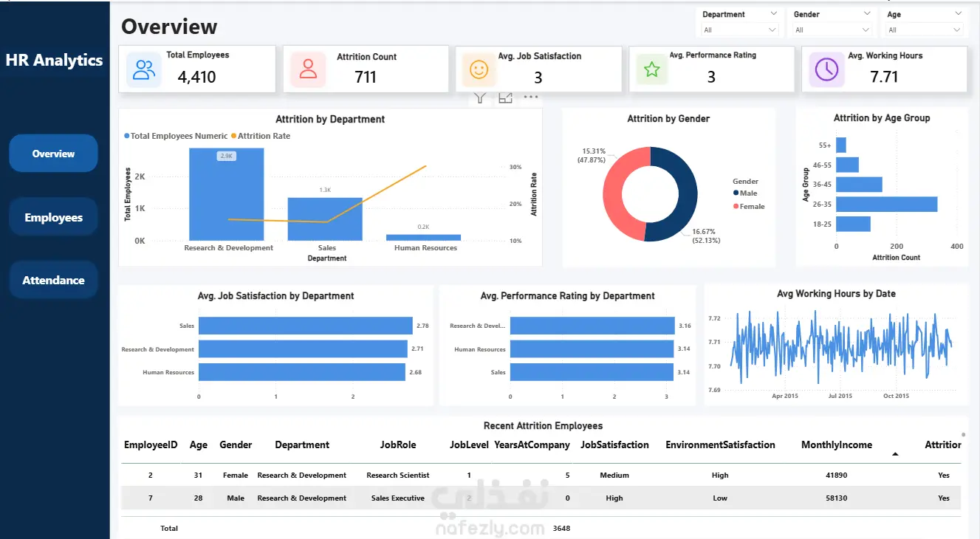Click the focus mode icon above chart
The image size is (980, 539).
pos(506,97)
